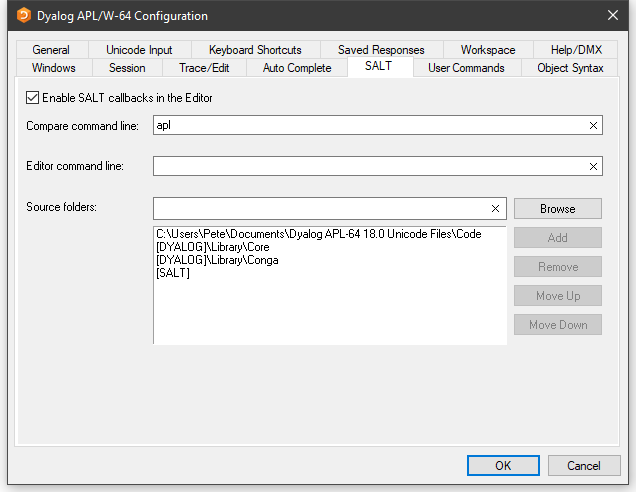636x492 pixels.
Task: Select the [DYALOG]\Library\Conga folder entry
Action: (x=217, y=260)
